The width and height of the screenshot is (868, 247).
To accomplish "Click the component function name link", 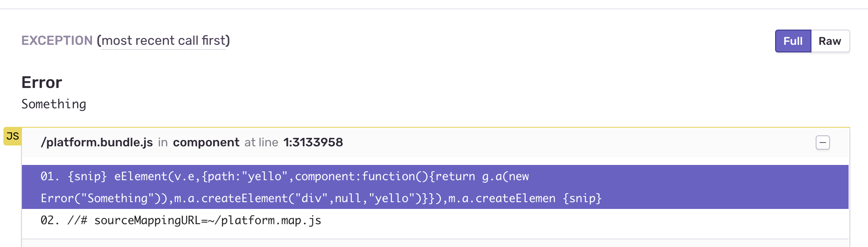I will pos(206,142).
